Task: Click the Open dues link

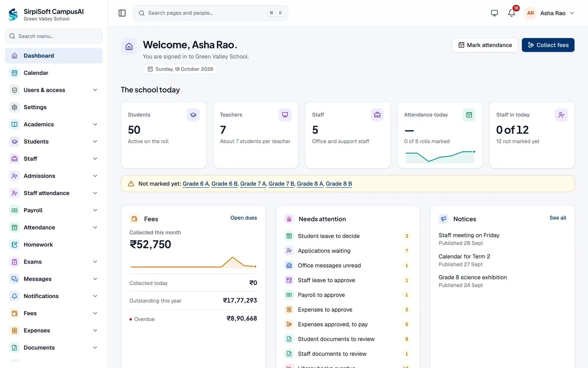Action: click(244, 218)
